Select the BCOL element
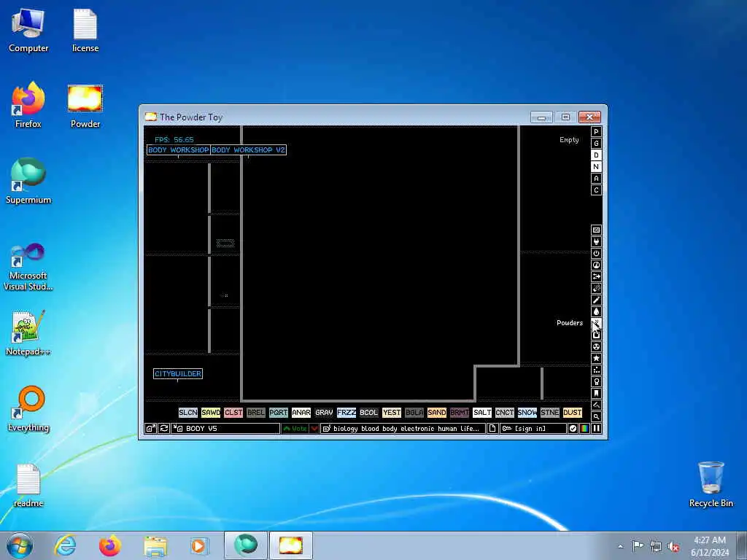Screen dimensions: 747x560 pyautogui.click(x=368, y=413)
